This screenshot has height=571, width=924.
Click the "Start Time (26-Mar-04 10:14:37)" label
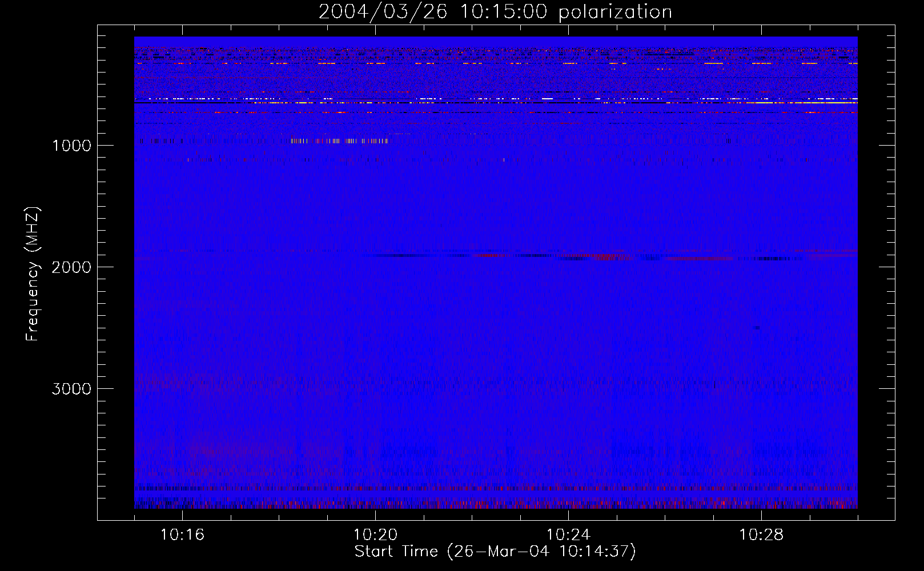495,552
